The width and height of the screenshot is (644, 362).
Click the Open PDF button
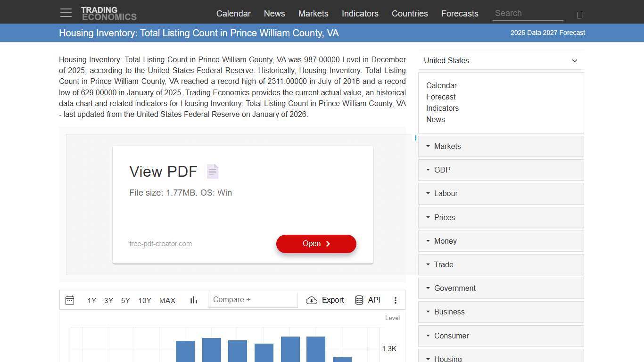pyautogui.click(x=316, y=244)
